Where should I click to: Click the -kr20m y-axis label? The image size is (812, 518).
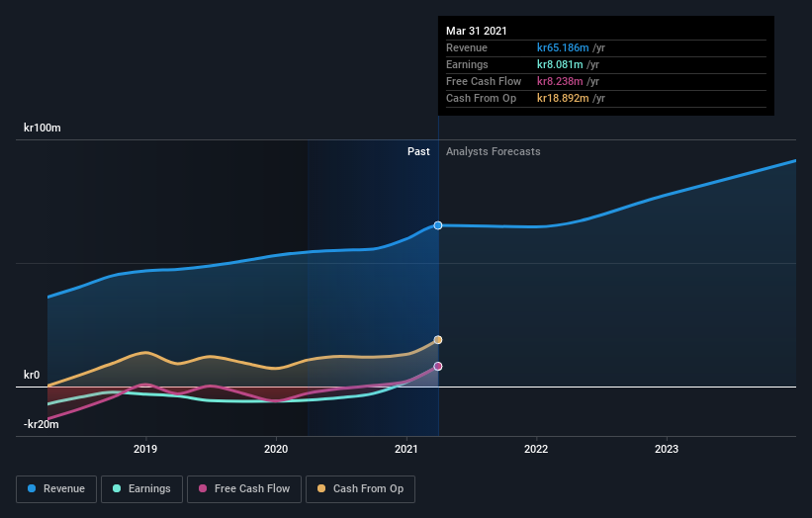click(x=41, y=425)
